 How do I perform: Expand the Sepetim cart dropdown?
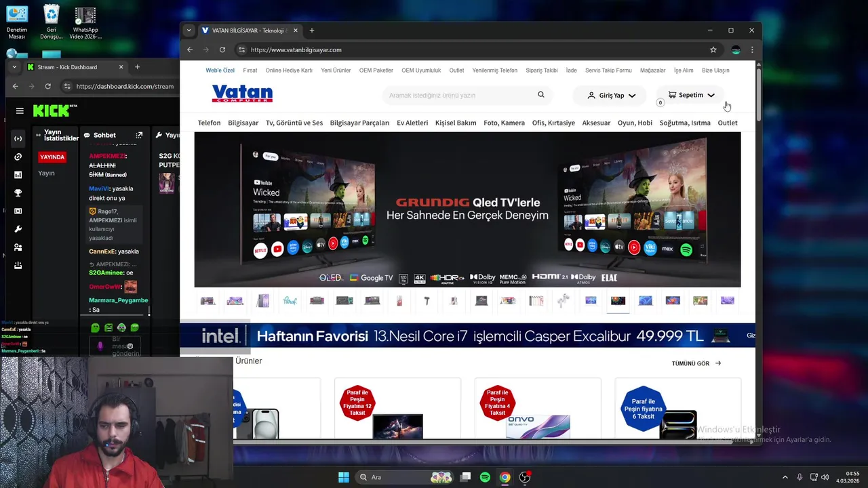[x=691, y=95]
